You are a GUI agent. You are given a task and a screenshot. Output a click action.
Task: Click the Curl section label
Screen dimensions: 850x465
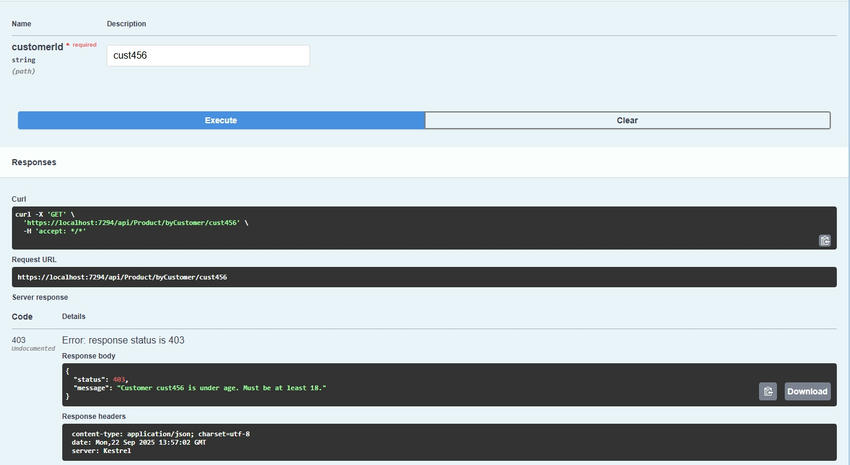point(19,199)
